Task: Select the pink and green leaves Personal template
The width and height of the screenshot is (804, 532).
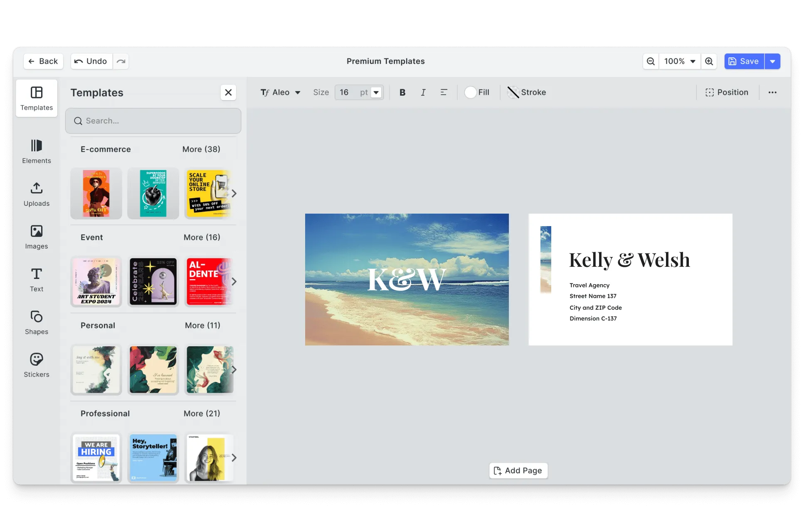Action: point(153,370)
